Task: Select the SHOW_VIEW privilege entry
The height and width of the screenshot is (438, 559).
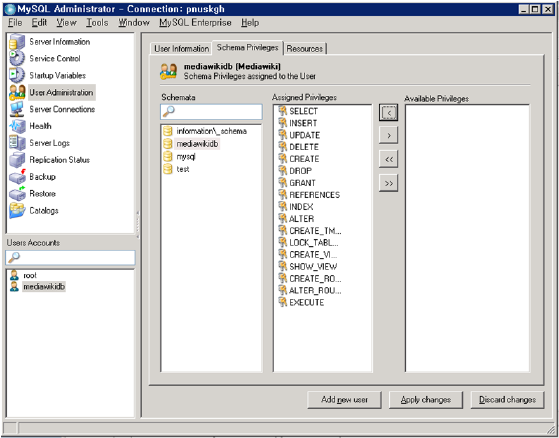Action: pos(308,267)
